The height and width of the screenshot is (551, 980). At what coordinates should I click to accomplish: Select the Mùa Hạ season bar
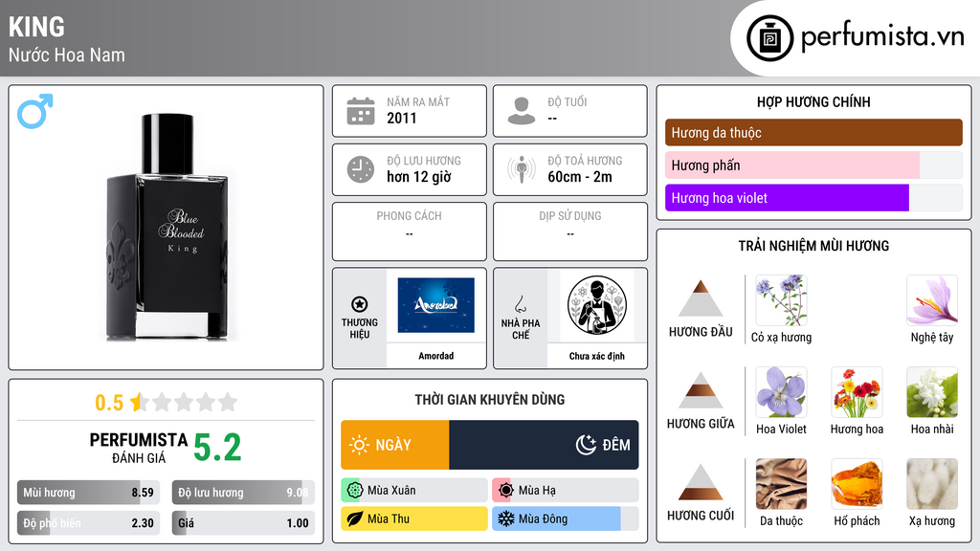tap(566, 491)
